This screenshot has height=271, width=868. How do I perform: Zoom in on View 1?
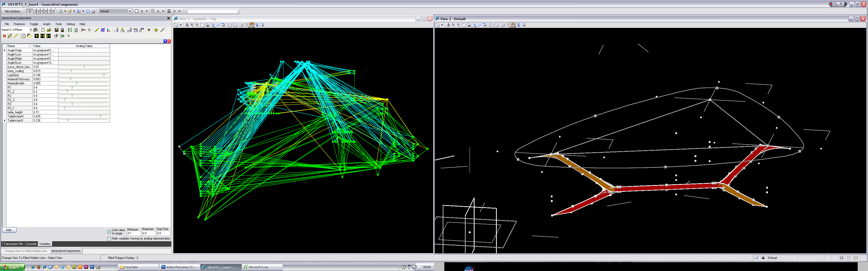[192, 25]
